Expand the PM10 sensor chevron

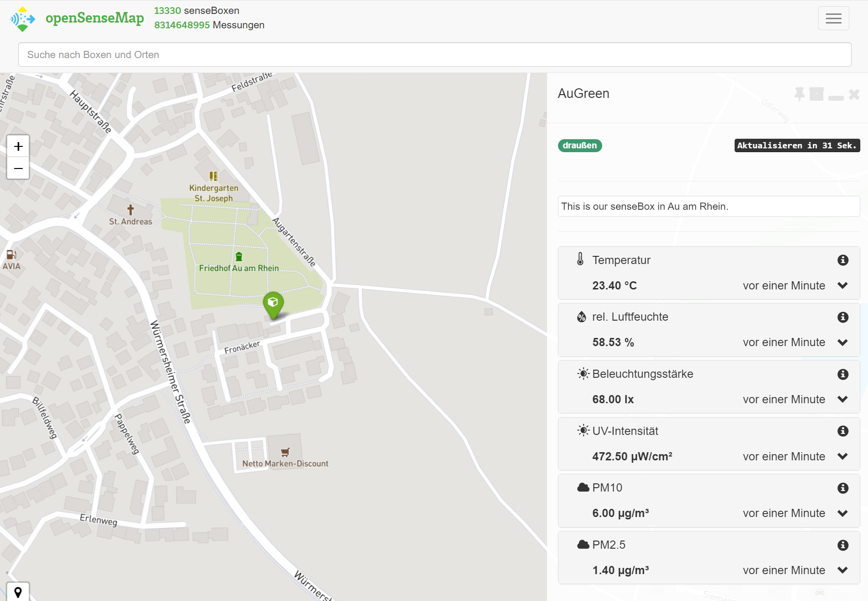pyautogui.click(x=843, y=514)
